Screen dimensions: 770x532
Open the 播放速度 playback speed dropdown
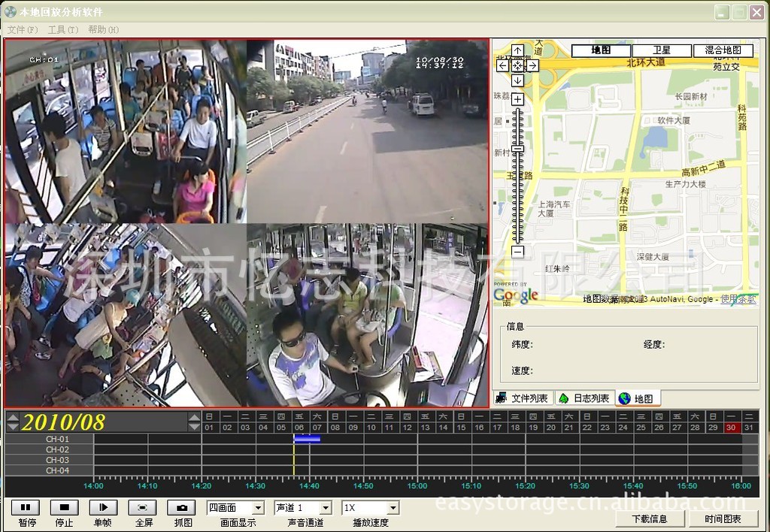393,508
